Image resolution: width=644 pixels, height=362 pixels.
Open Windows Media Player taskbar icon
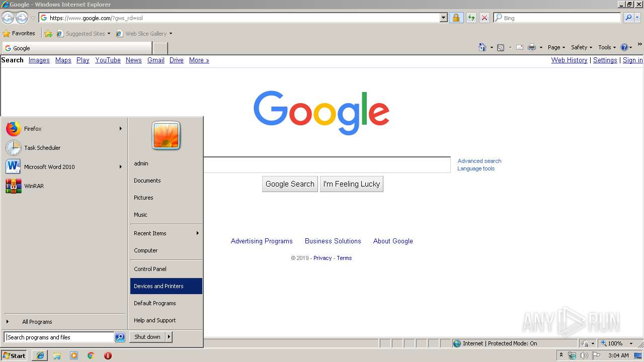(74, 355)
